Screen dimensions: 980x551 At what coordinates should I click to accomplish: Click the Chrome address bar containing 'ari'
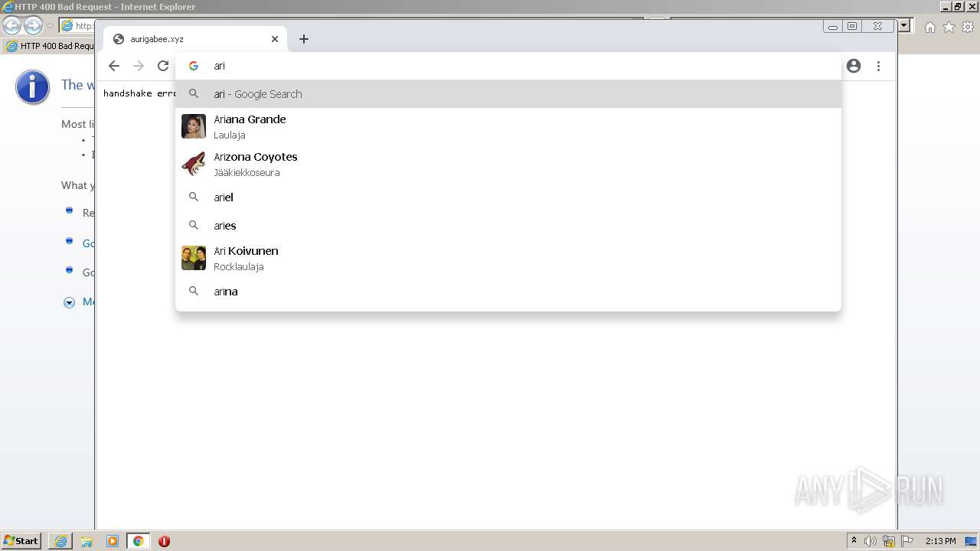pos(508,66)
